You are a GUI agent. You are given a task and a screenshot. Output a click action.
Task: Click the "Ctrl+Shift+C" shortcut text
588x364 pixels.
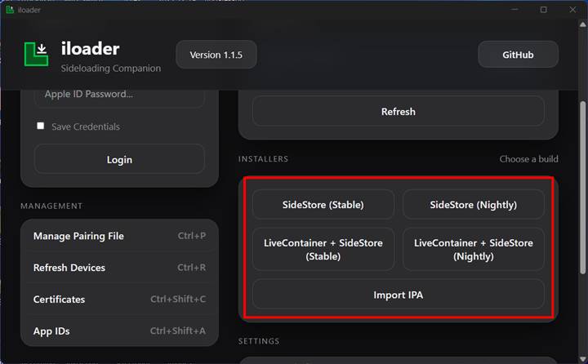pos(178,300)
